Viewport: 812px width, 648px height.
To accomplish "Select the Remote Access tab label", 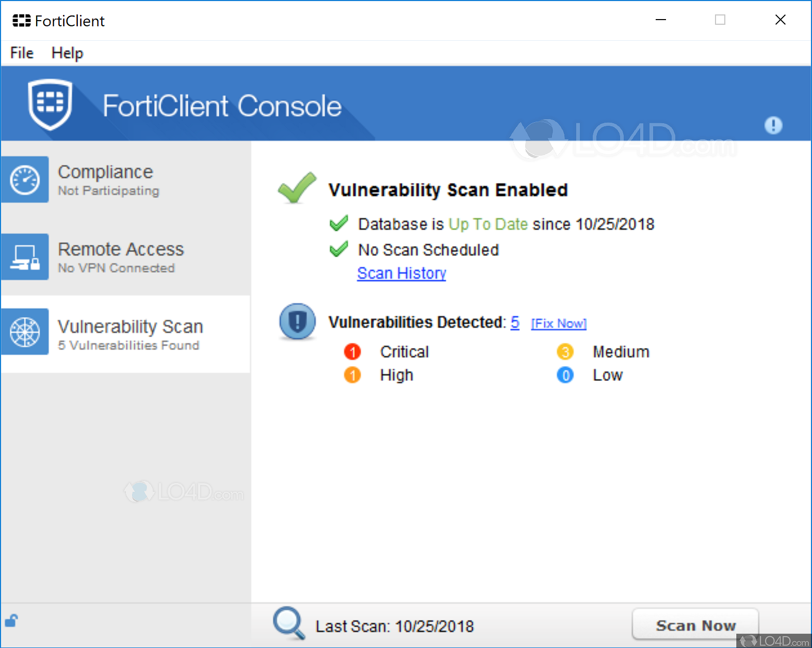I will click(121, 250).
